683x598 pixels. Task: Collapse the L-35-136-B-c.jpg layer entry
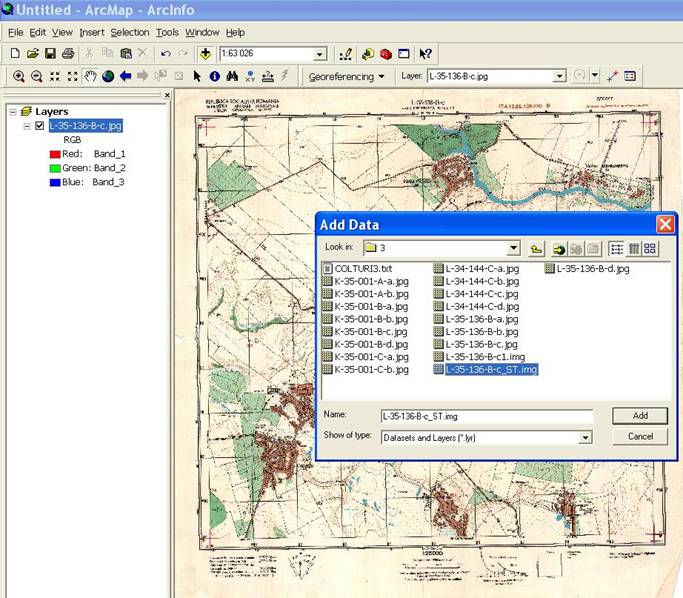click(x=26, y=126)
